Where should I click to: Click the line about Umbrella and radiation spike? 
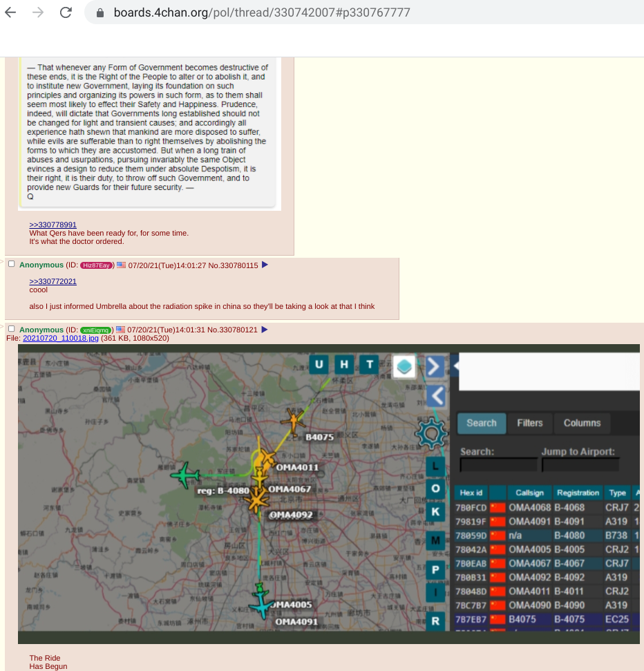202,306
